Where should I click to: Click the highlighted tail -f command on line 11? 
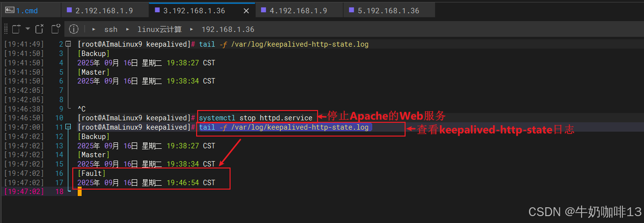click(x=284, y=127)
